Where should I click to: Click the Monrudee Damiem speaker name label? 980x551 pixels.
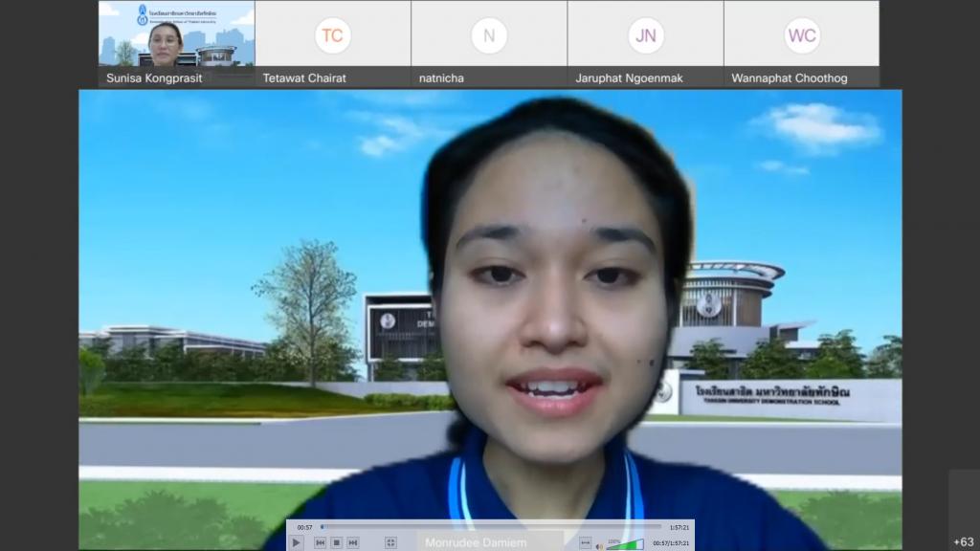476,543
